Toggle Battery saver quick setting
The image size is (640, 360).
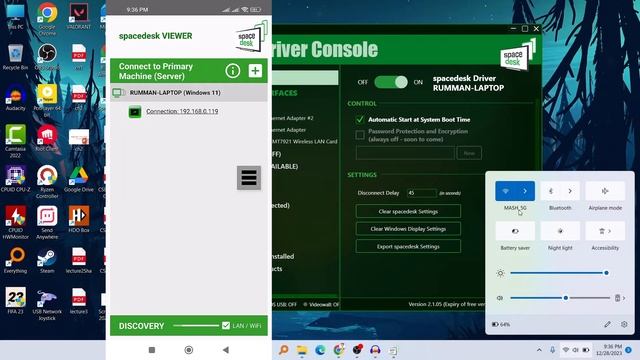pyautogui.click(x=515, y=231)
